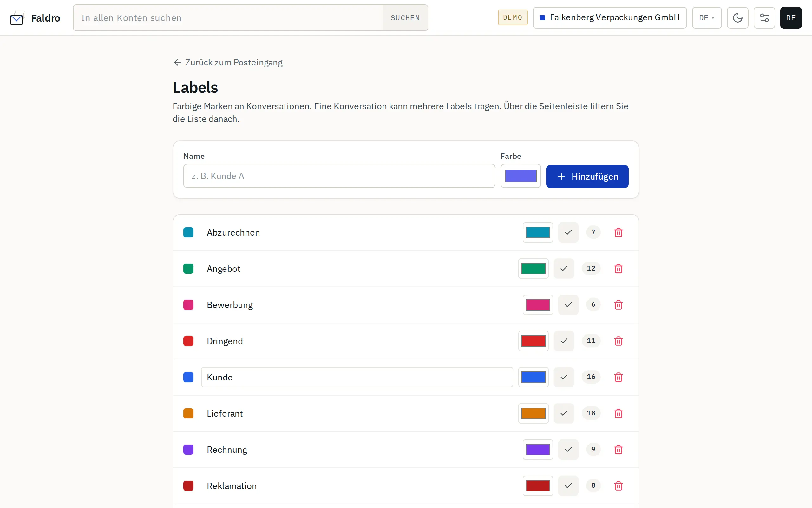Click the count badge 6 for Bewerbung

tap(593, 304)
